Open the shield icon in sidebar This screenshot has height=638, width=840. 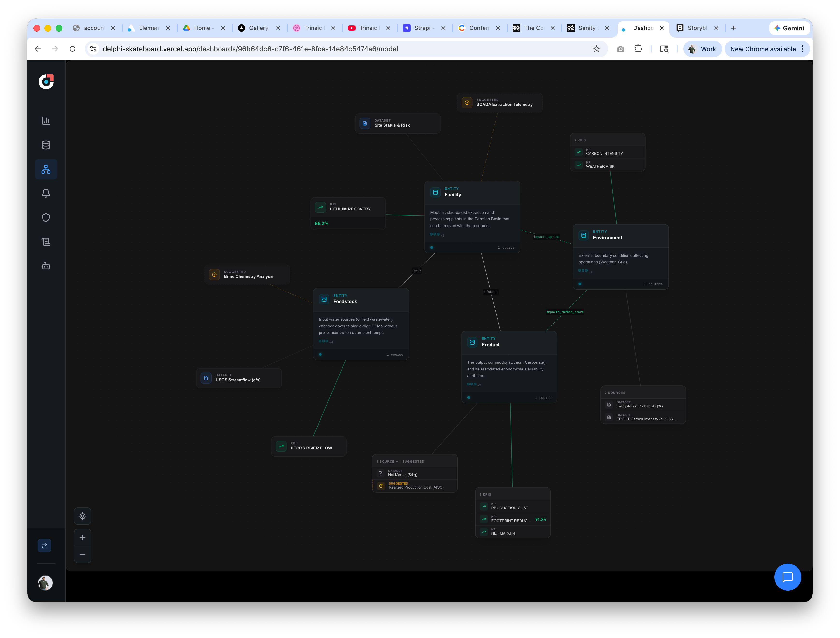46,217
